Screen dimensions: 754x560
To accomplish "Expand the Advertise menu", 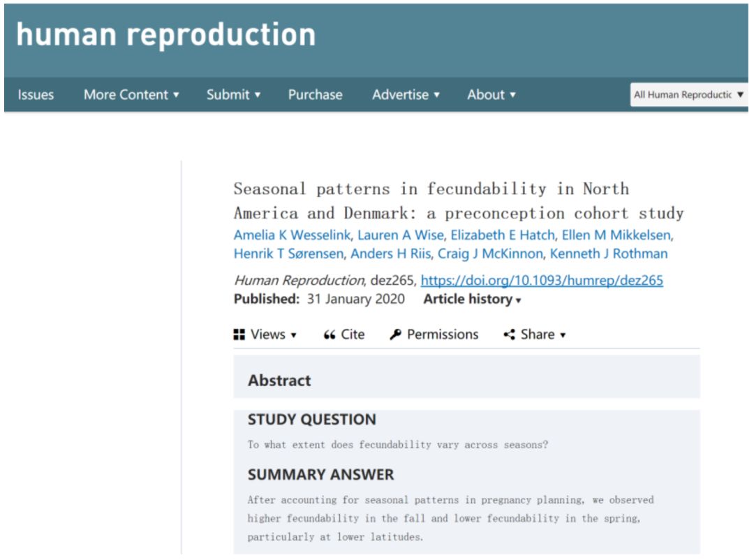I will click(406, 95).
